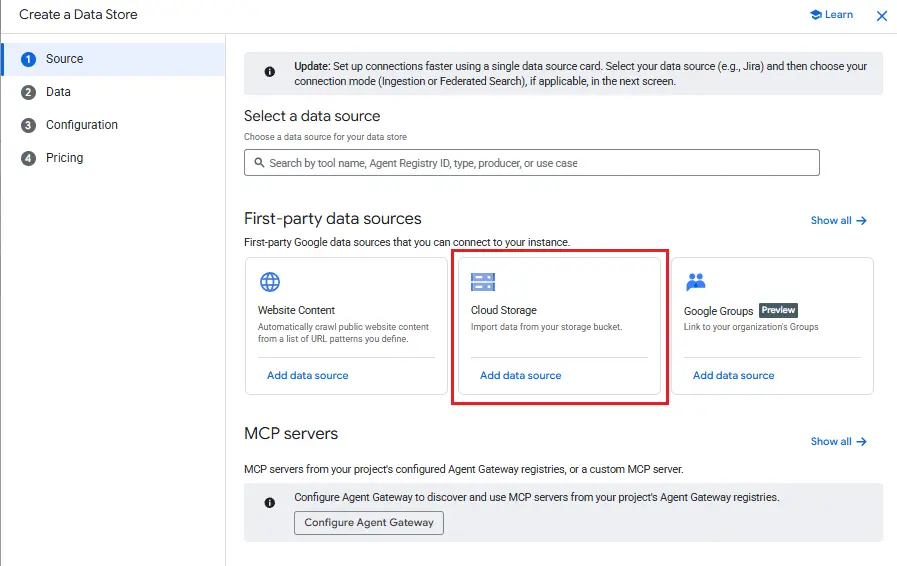Show all first-party data sources
The height and width of the screenshot is (566, 897).
839,220
